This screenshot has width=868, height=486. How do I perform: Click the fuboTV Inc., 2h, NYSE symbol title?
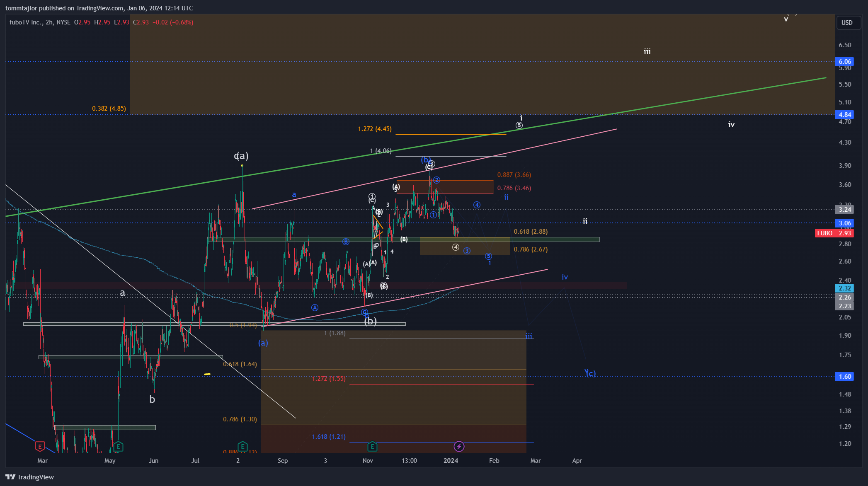(40, 22)
